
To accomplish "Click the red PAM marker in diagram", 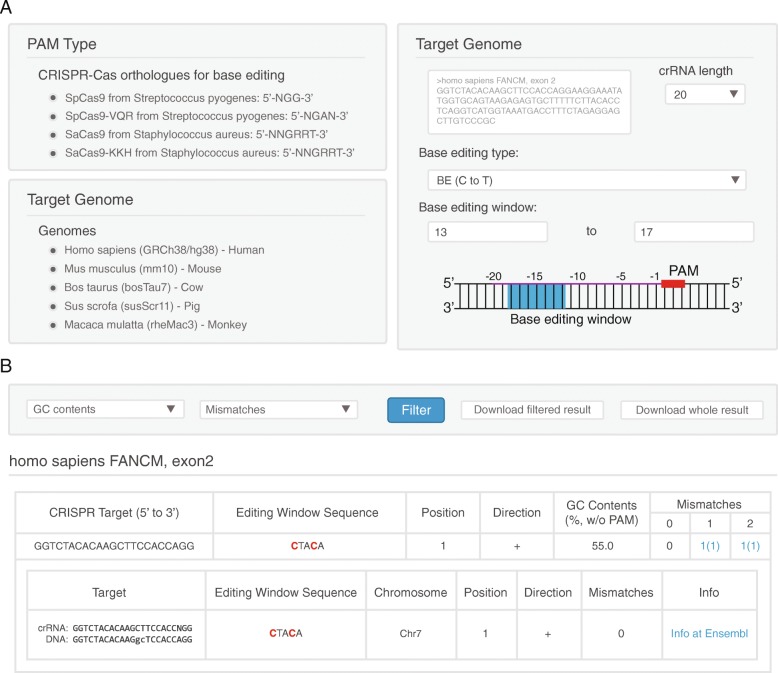I will coord(673,284).
